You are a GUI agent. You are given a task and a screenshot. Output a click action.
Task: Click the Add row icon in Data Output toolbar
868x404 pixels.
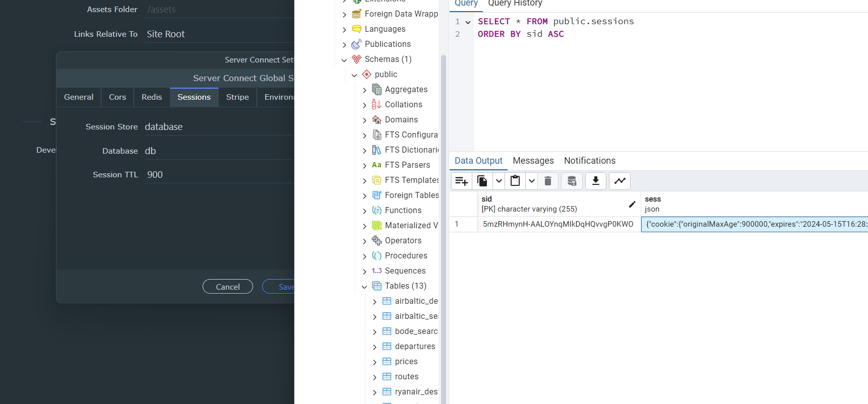coord(461,181)
